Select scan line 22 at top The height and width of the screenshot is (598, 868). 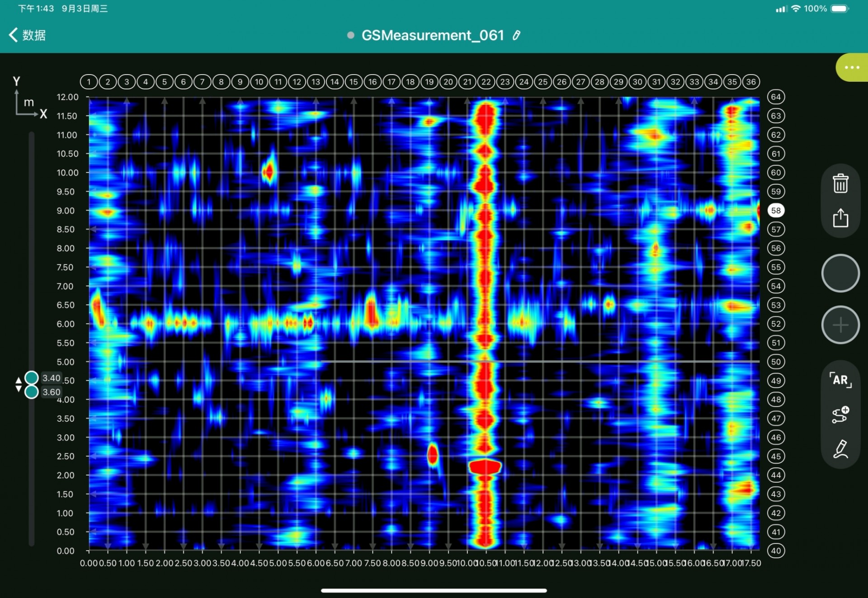486,82
